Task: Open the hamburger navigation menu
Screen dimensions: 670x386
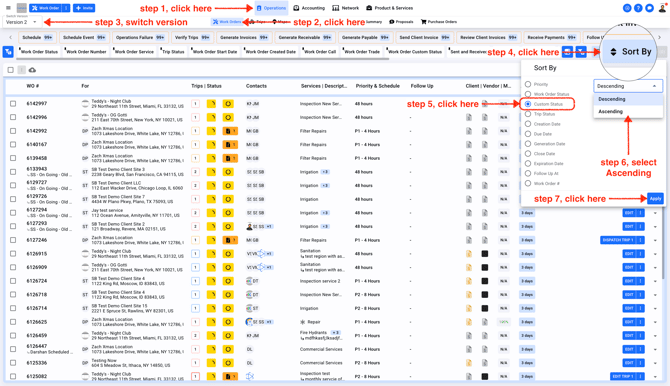Action: tap(8, 8)
